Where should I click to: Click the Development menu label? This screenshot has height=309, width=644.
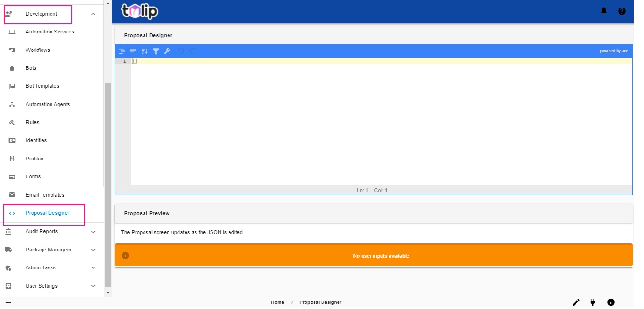(x=42, y=14)
